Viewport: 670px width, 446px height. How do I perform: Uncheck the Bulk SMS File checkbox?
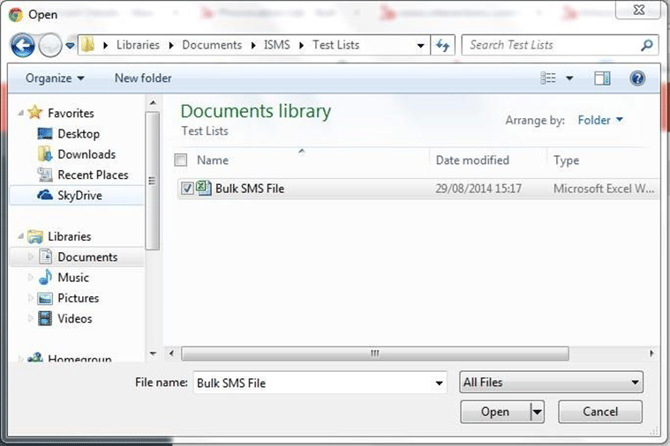click(x=188, y=188)
